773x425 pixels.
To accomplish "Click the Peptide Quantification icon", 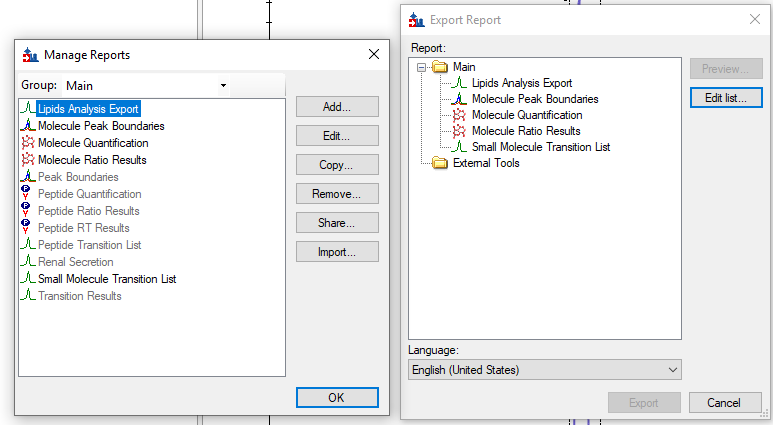I will tap(28, 194).
